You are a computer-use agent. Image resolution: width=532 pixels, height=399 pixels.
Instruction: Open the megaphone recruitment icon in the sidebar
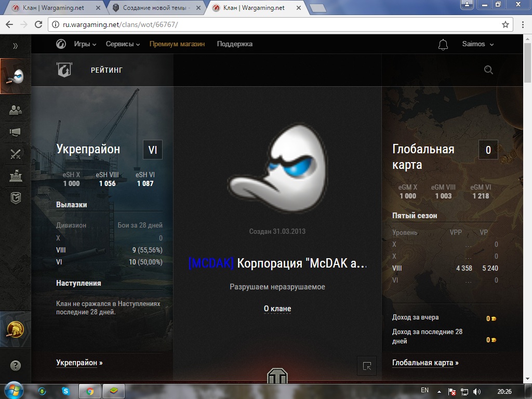16,132
